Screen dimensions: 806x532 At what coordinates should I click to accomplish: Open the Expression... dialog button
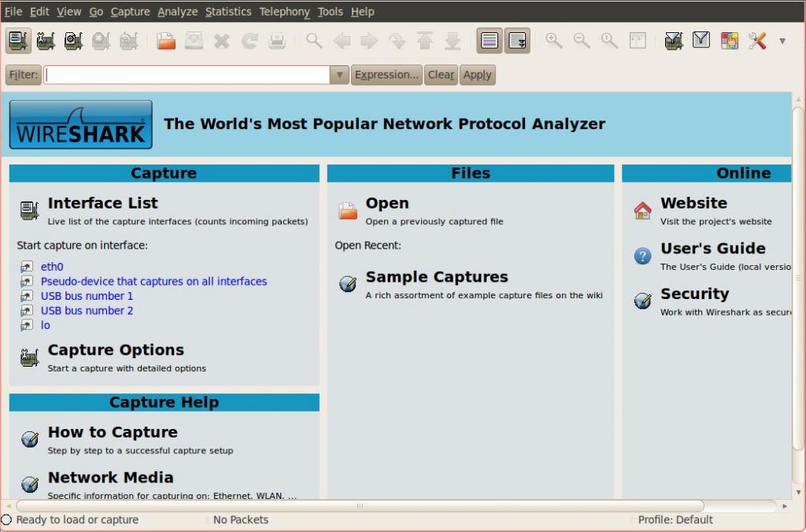pyautogui.click(x=386, y=75)
